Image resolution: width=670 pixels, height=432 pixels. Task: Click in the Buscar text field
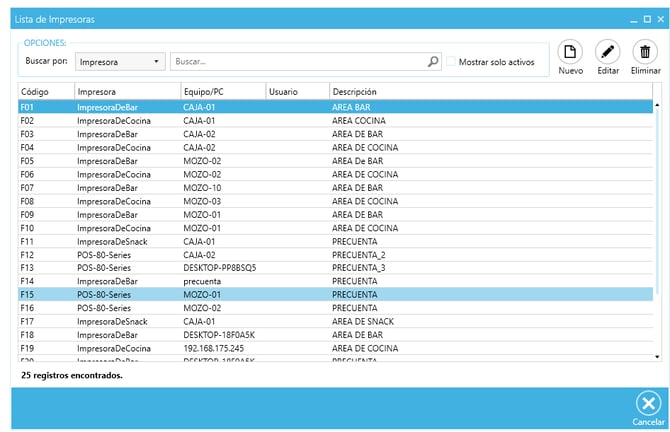click(300, 62)
